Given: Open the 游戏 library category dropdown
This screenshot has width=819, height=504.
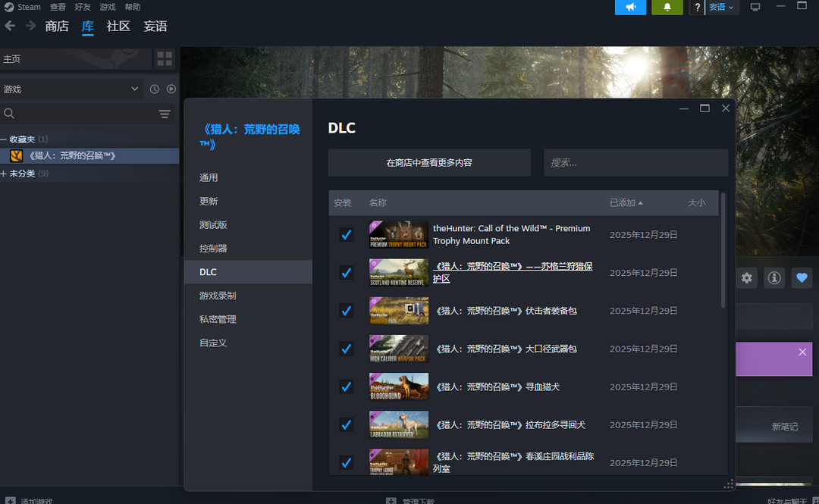Looking at the screenshot, I should coord(71,89).
